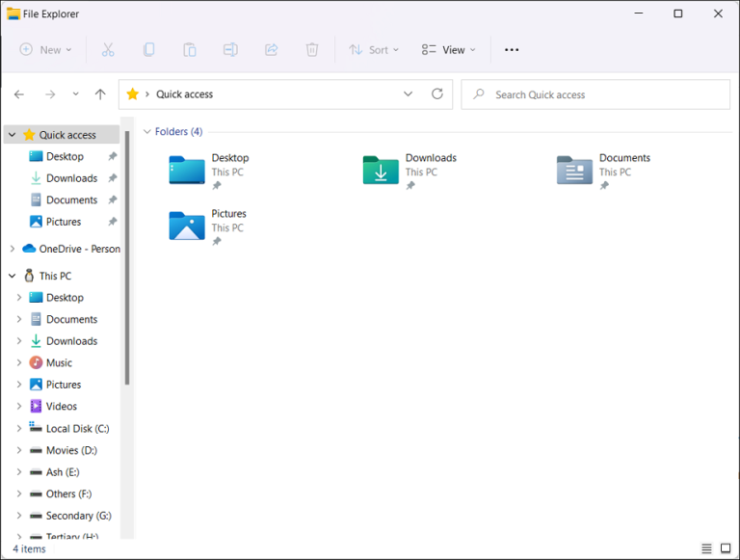Image resolution: width=740 pixels, height=560 pixels.
Task: Switch to details view in status bar
Action: [706, 548]
